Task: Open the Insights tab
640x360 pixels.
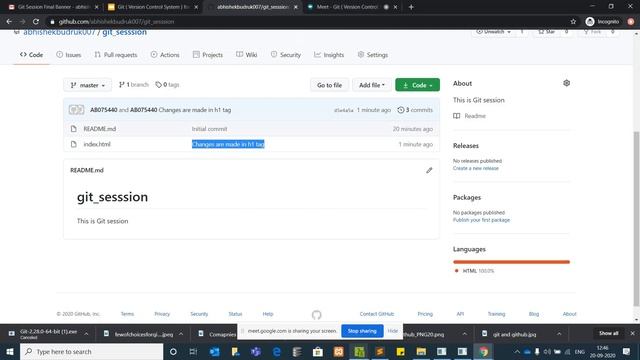Action: point(329,55)
